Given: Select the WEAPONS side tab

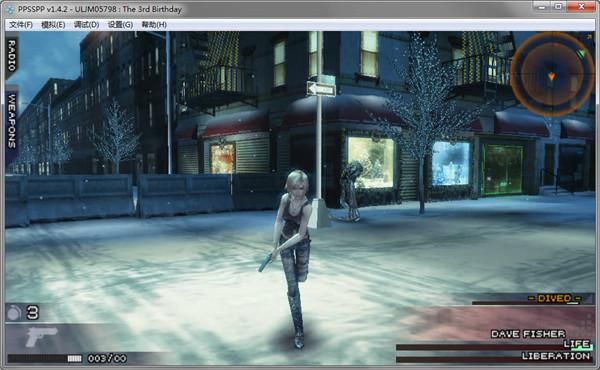Looking at the screenshot, I should pyautogui.click(x=11, y=122).
